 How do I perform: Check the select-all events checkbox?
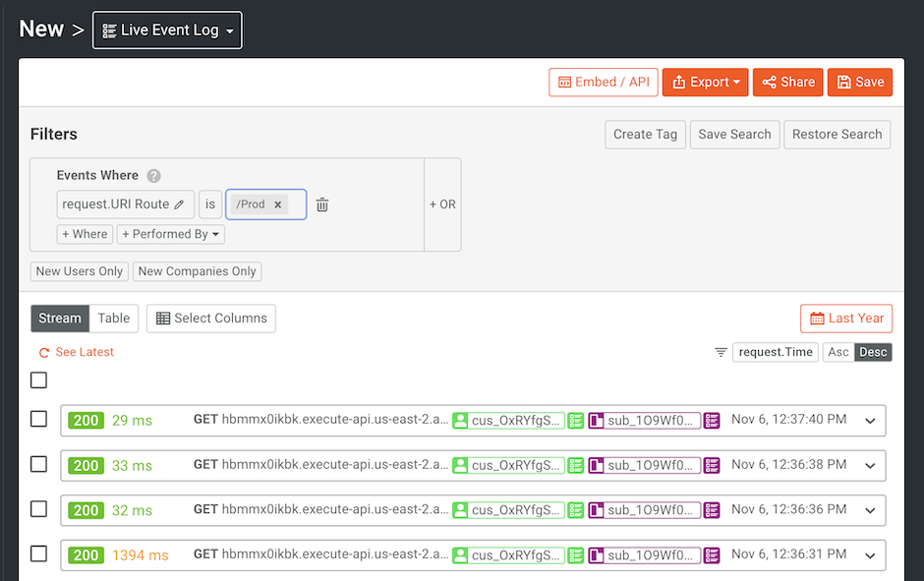pyautogui.click(x=39, y=380)
